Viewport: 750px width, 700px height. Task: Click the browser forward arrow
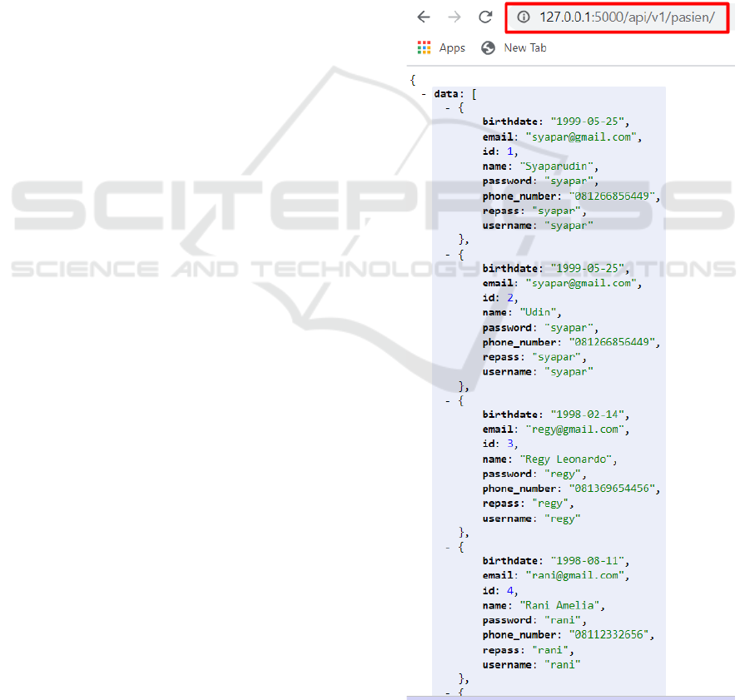point(454,17)
